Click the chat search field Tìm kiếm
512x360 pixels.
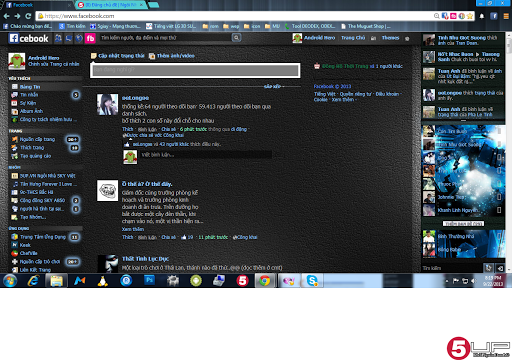[x=453, y=268]
